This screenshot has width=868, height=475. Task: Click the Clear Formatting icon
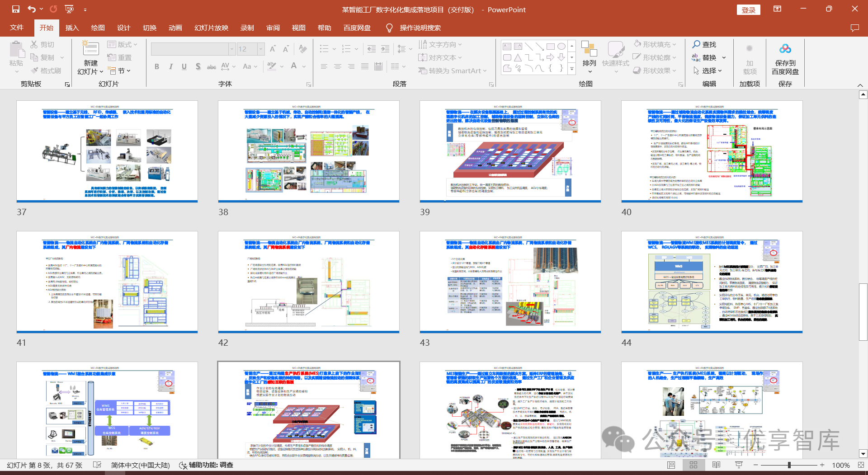click(x=303, y=49)
